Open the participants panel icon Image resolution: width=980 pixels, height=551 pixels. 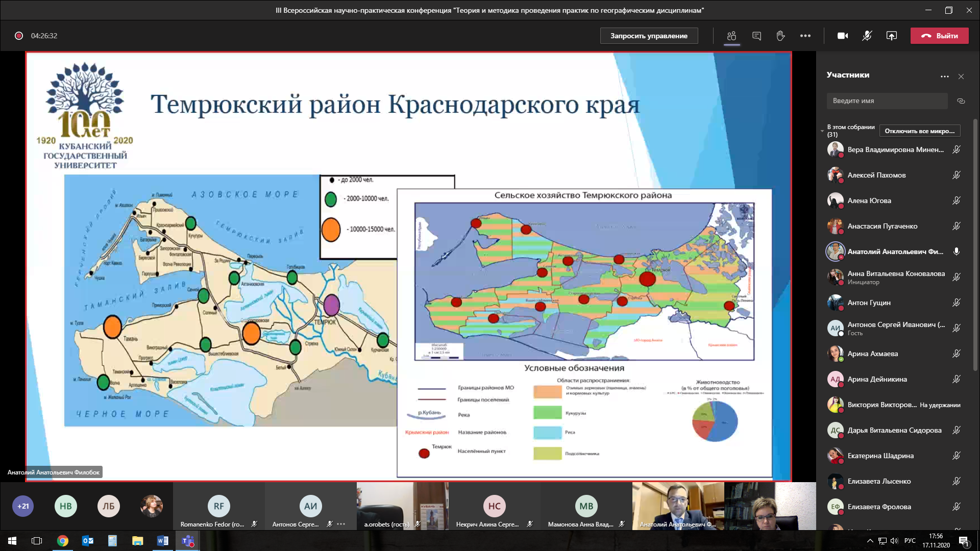pos(731,36)
